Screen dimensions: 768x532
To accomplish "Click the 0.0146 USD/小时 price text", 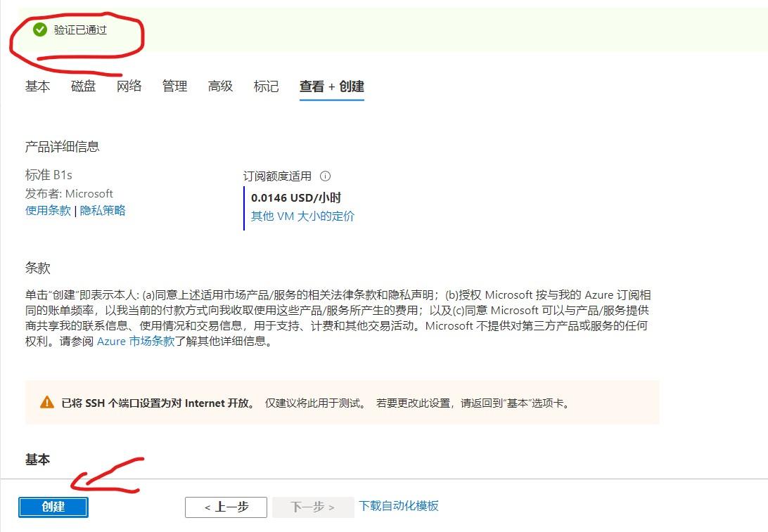I will pyautogui.click(x=295, y=197).
